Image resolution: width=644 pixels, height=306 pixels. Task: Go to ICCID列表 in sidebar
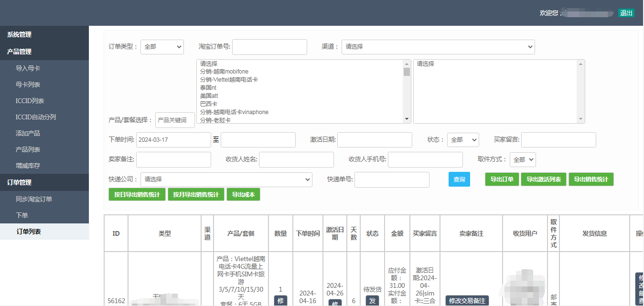[x=30, y=101]
